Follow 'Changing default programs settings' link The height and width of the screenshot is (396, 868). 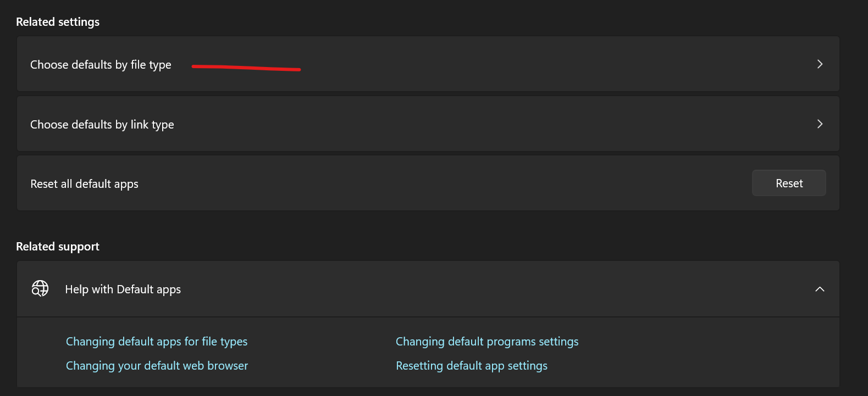(x=487, y=342)
